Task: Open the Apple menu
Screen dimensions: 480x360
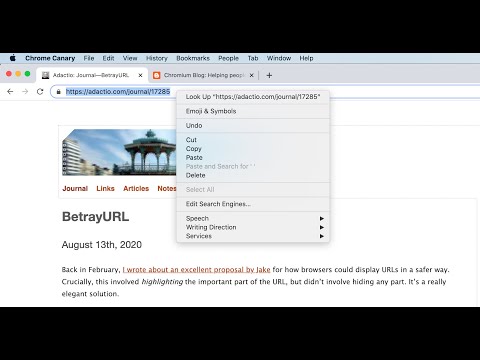Action: [13, 58]
